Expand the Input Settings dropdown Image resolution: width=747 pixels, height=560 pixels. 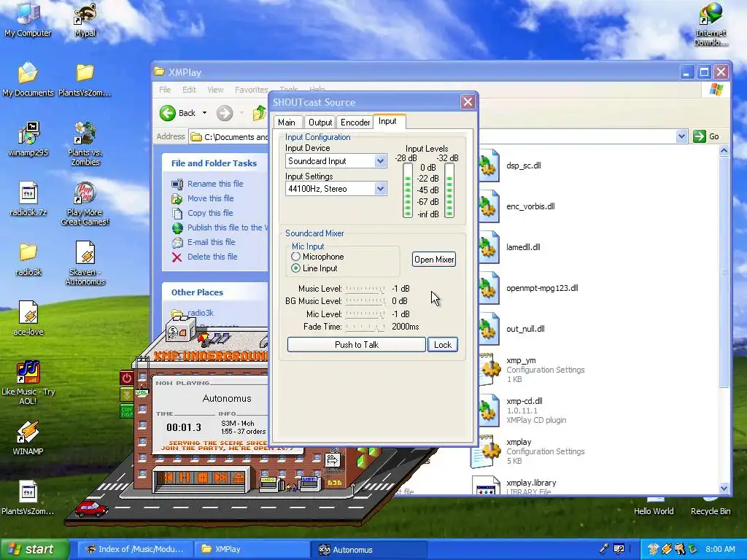pos(379,189)
